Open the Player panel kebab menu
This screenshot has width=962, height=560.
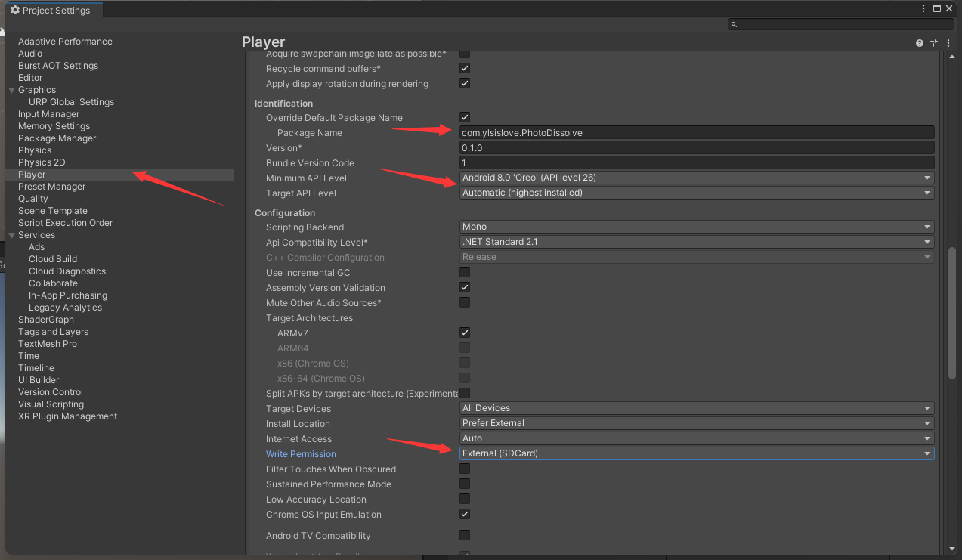pyautogui.click(x=948, y=44)
